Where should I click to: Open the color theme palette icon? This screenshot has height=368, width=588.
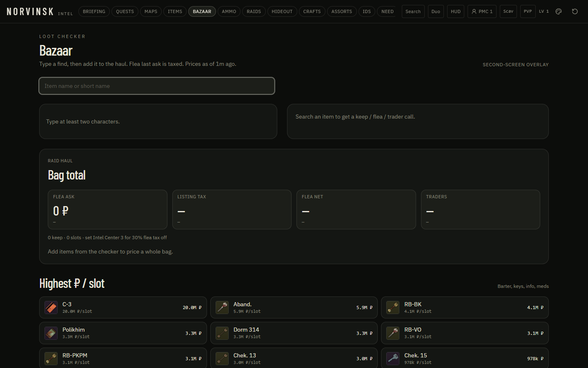(559, 11)
